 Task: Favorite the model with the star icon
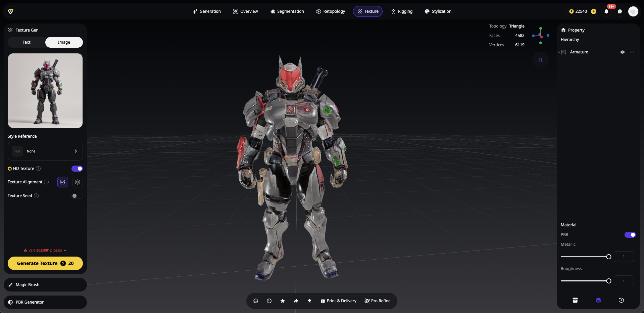pos(283,301)
